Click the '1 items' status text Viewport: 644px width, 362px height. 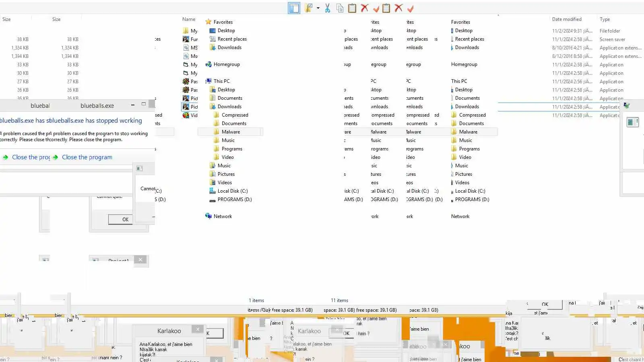[256, 300]
